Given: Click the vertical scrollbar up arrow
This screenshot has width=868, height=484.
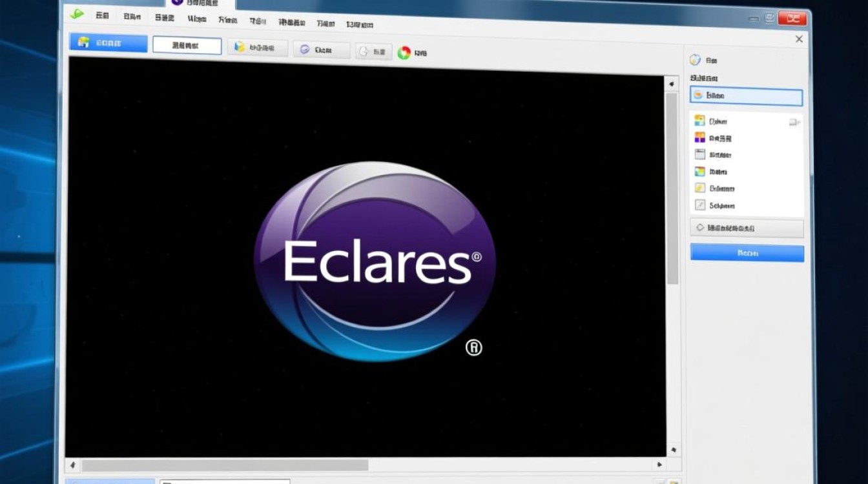Looking at the screenshot, I should click(672, 84).
